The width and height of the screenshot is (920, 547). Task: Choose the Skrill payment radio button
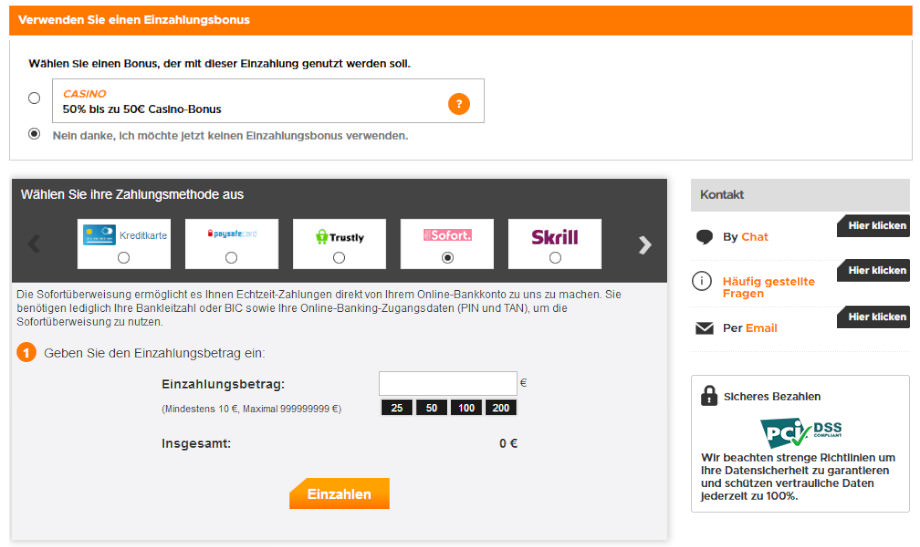(x=555, y=258)
